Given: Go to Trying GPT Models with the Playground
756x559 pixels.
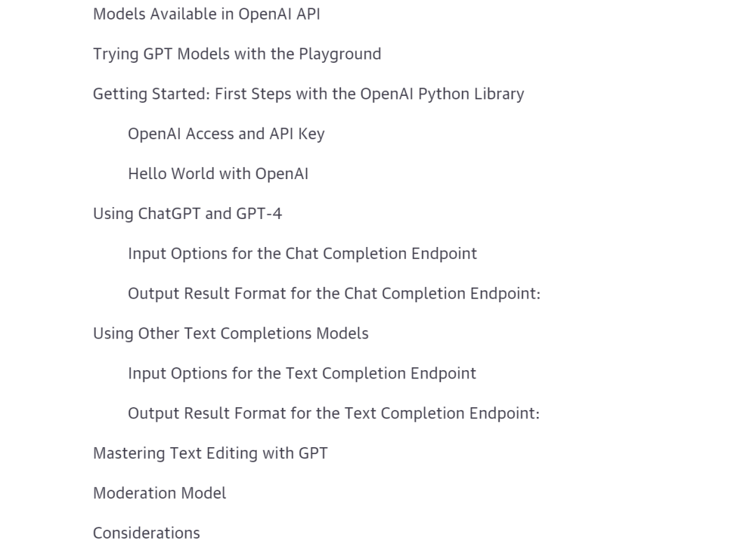Looking at the screenshot, I should 237,55.
